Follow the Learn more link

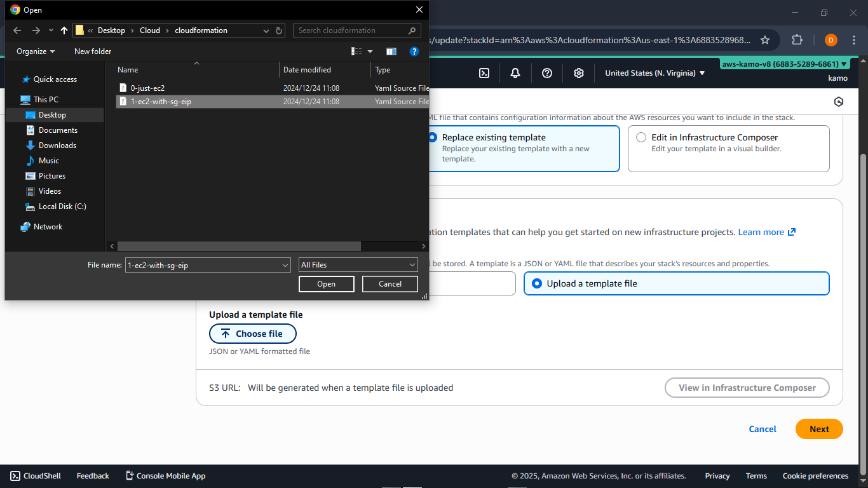pyautogui.click(x=761, y=232)
